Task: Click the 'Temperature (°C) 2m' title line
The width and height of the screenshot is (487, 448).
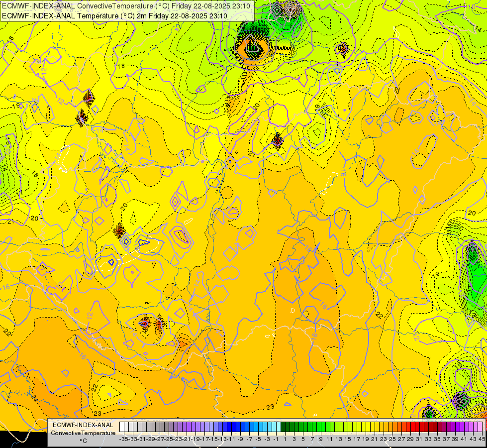Action: point(114,16)
